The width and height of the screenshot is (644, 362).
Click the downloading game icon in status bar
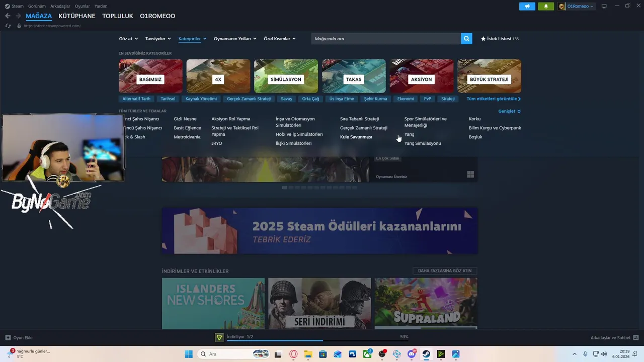[219, 337]
